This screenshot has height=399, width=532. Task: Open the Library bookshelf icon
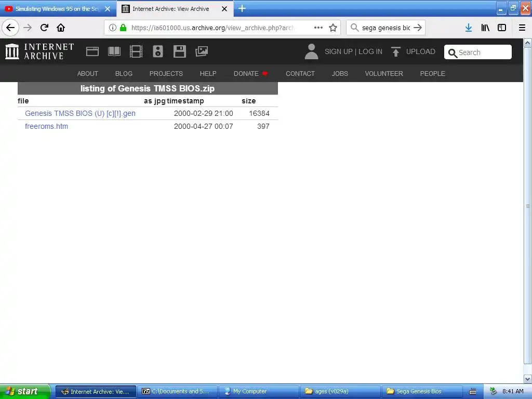[485, 28]
